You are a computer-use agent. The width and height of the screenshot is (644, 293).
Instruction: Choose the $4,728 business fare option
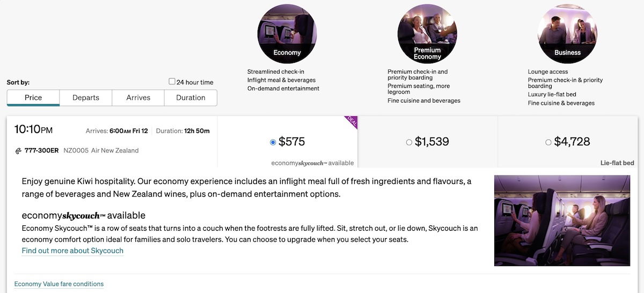(548, 142)
